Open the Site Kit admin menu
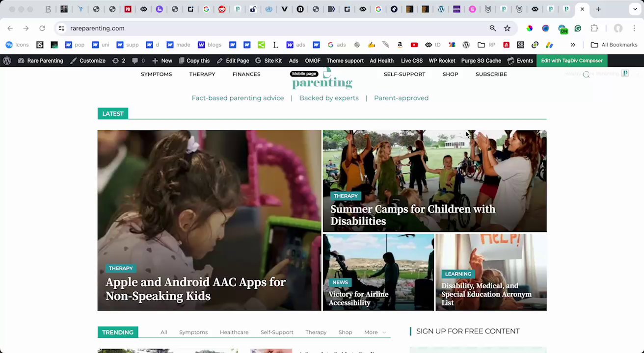Viewport: 644px width, 353px height. pyautogui.click(x=268, y=61)
